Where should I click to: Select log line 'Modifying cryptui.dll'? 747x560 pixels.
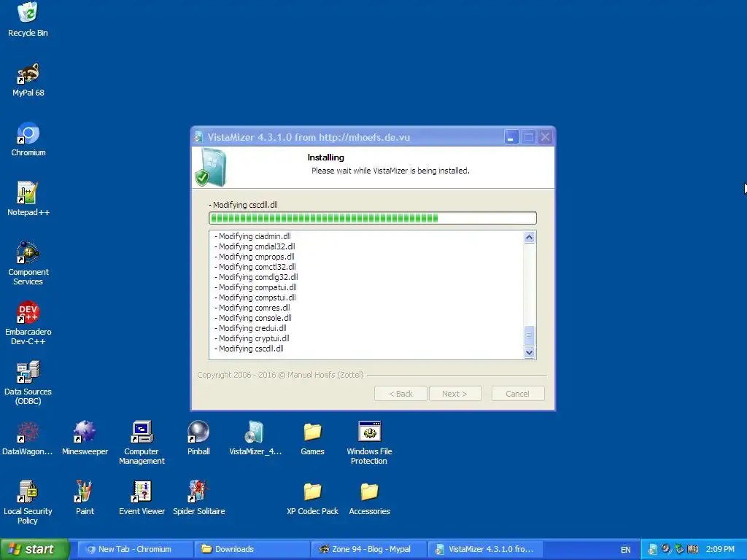click(252, 338)
